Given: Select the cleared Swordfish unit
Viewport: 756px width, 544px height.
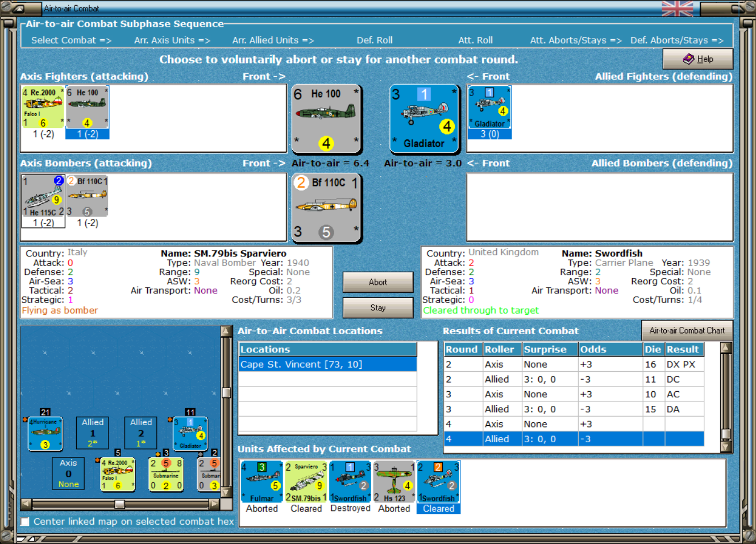Looking at the screenshot, I should (438, 482).
